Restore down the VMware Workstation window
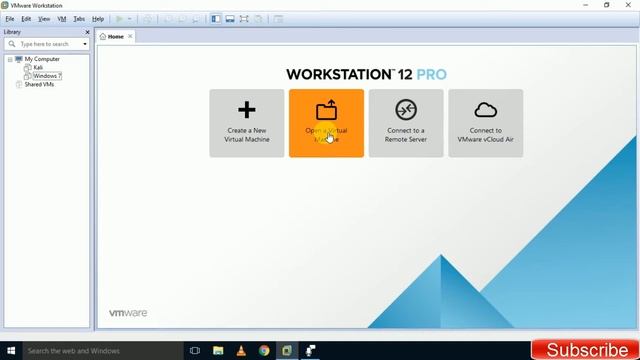 [x=607, y=5]
